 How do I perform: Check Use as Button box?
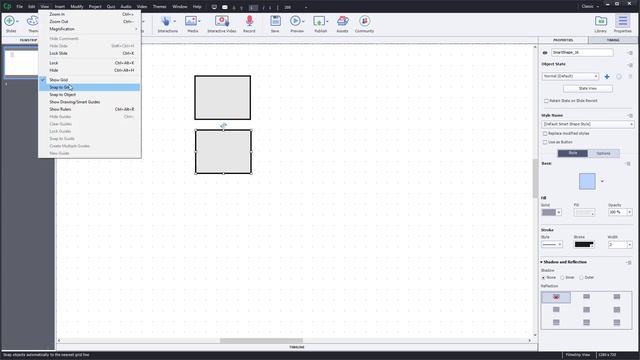tap(545, 142)
